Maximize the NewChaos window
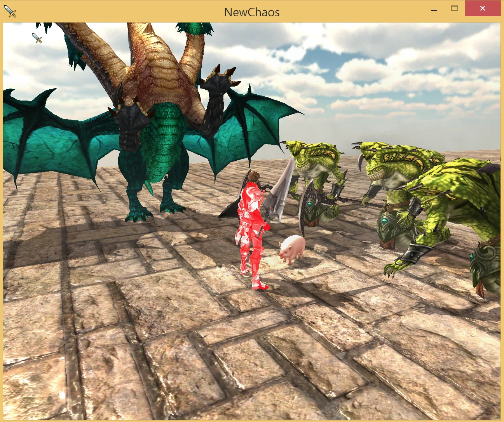504x422 pixels. 454,9
